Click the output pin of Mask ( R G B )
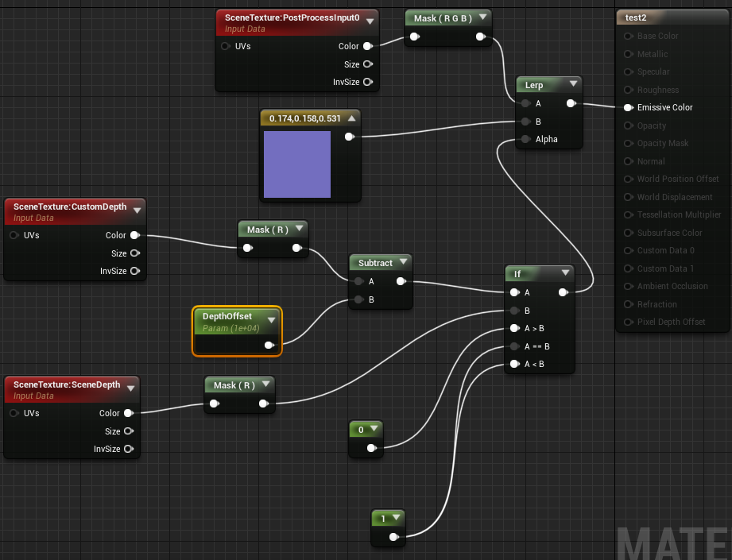 (481, 36)
